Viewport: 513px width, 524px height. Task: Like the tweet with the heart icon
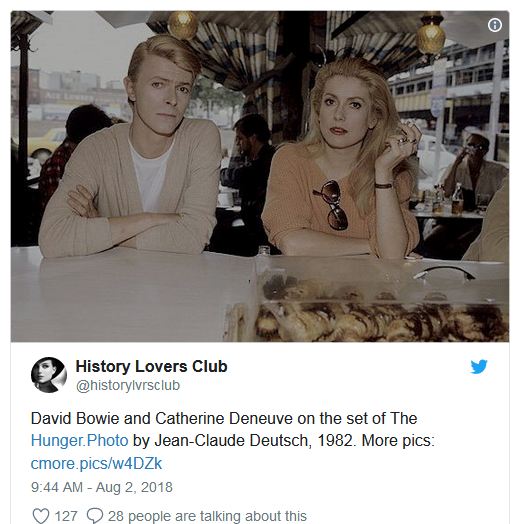[x=41, y=516]
